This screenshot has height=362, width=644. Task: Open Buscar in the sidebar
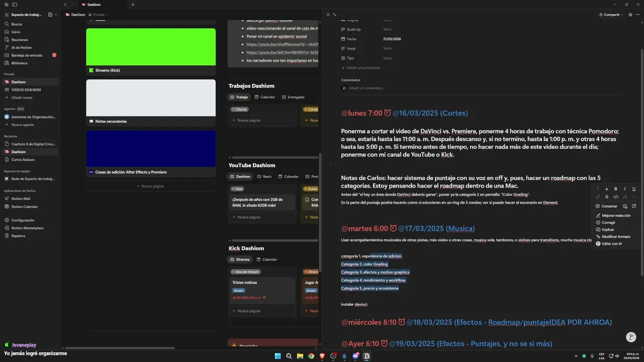click(30, 24)
